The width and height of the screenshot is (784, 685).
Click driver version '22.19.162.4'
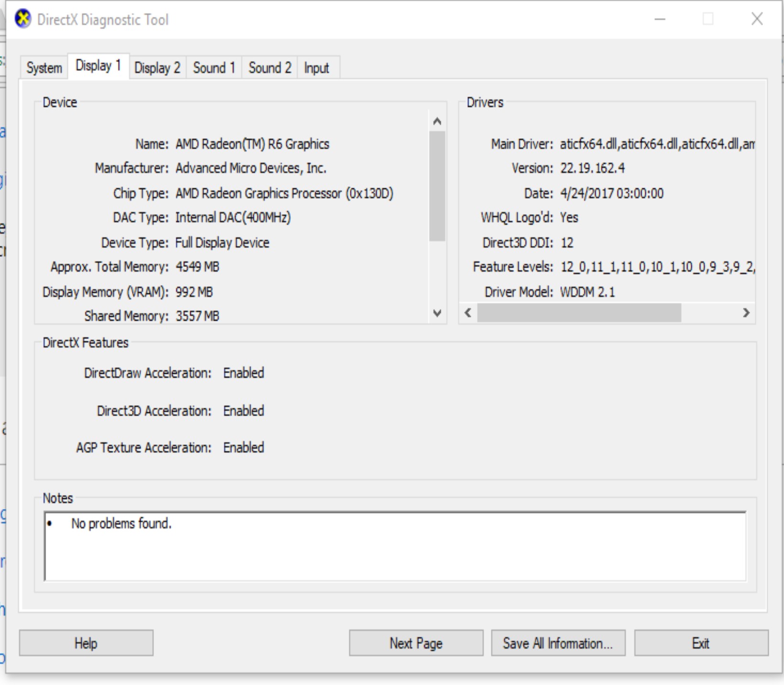(592, 168)
